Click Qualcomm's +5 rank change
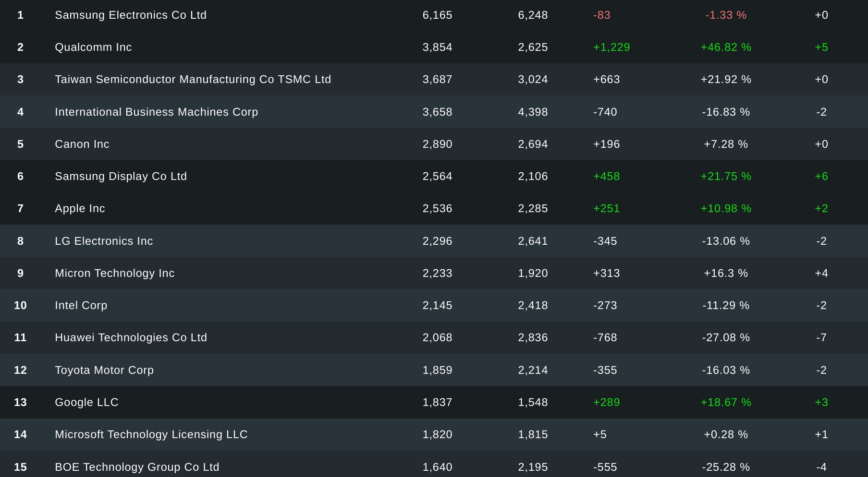The width and height of the screenshot is (868, 477). click(821, 47)
